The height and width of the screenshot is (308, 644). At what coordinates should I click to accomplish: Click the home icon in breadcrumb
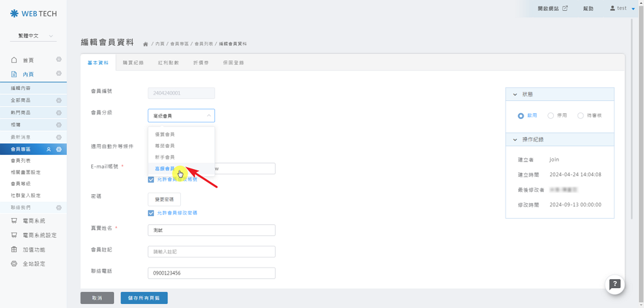pyautogui.click(x=146, y=44)
